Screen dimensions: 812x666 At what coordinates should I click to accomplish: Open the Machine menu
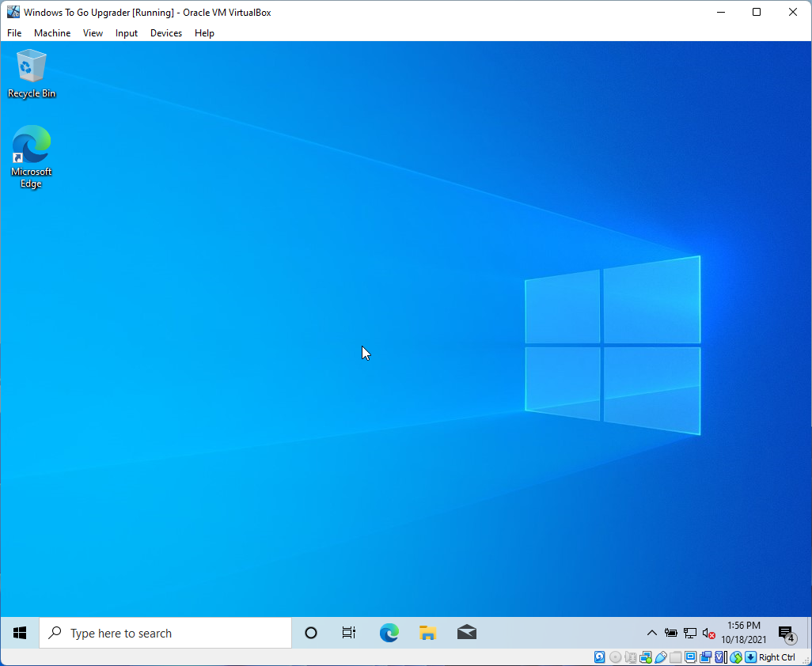52,33
